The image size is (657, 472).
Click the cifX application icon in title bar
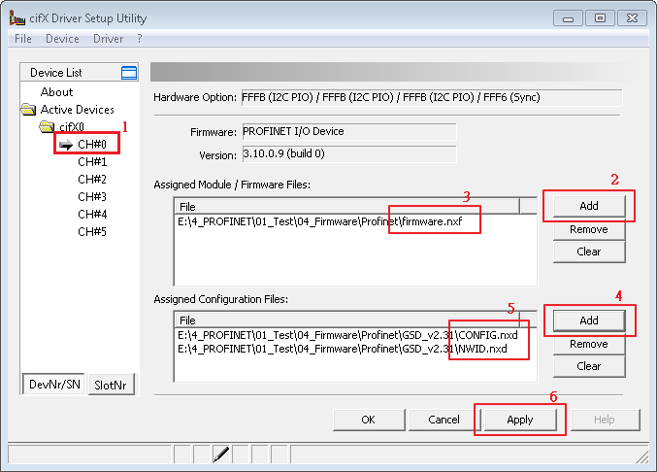[x=17, y=18]
